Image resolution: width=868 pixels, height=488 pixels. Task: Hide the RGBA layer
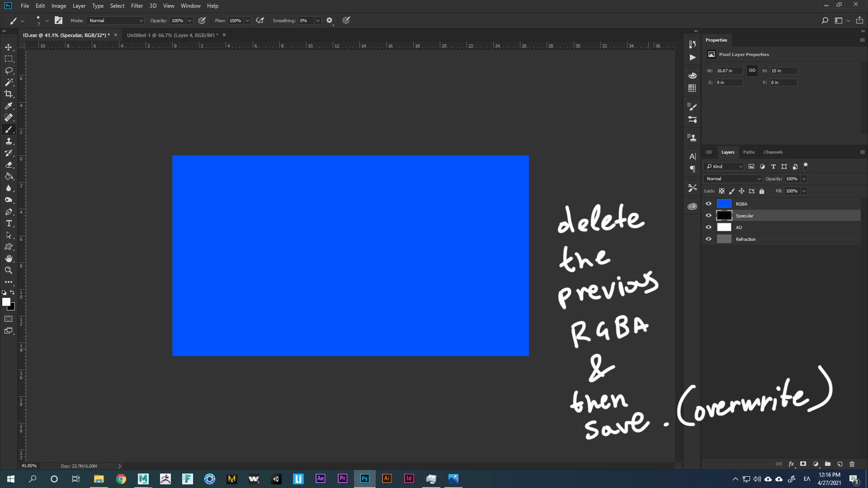[x=708, y=204]
